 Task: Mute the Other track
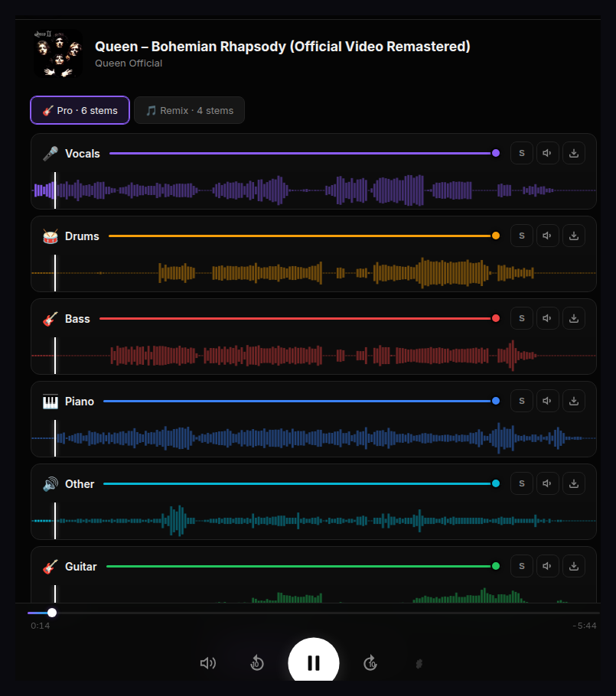tap(548, 483)
